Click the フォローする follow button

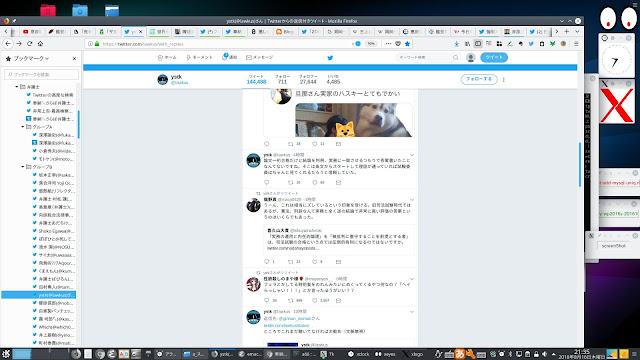479,79
